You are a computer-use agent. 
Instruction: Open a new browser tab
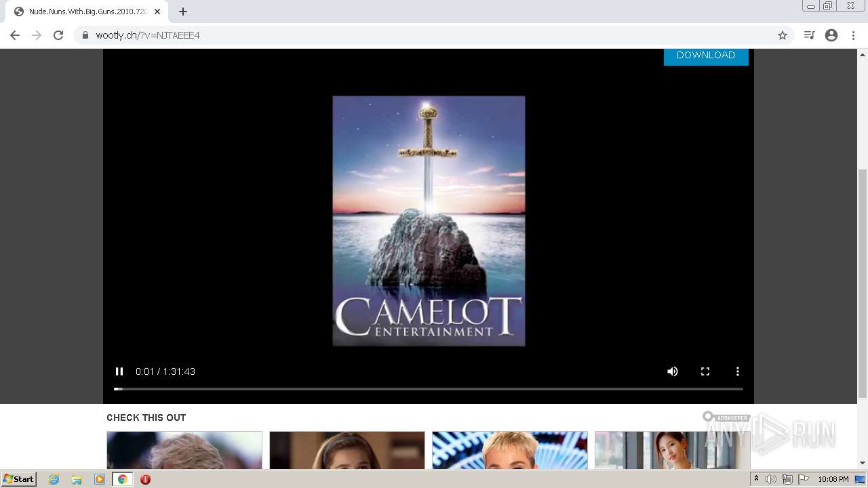point(183,12)
